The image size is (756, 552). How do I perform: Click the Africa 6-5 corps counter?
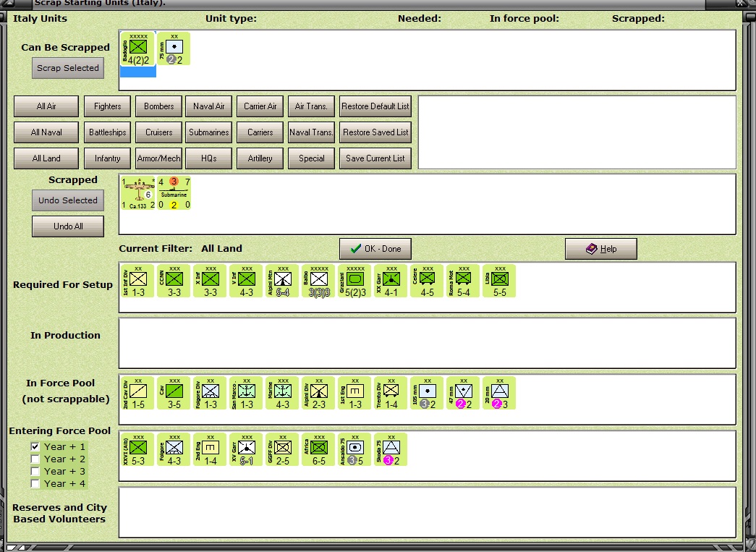319,450
